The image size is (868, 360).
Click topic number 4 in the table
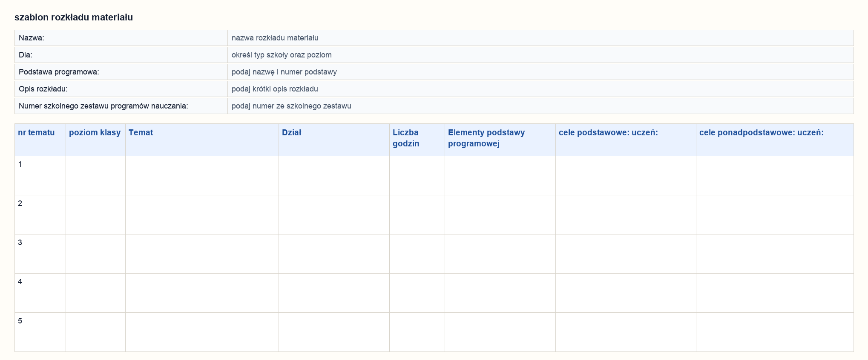pyautogui.click(x=20, y=282)
